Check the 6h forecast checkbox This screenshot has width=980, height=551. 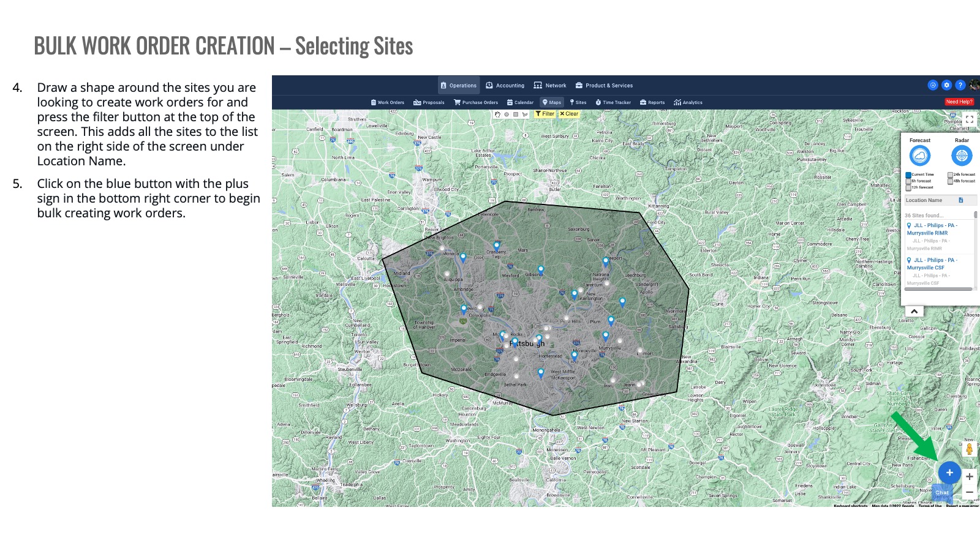point(908,181)
